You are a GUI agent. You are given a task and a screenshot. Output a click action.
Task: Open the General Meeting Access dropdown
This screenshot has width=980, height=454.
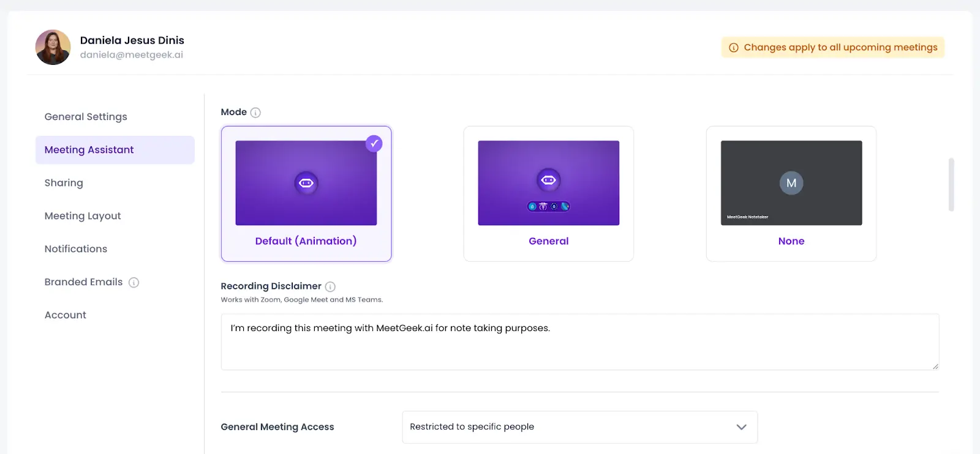pyautogui.click(x=579, y=427)
